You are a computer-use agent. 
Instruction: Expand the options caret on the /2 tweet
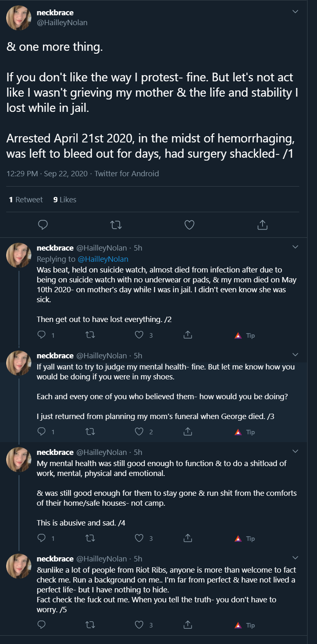295,247
